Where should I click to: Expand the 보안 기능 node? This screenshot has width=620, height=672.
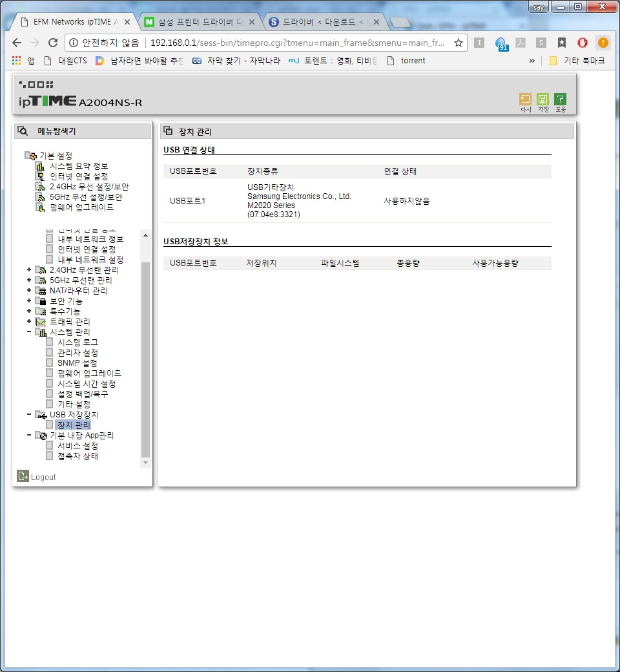pyautogui.click(x=28, y=300)
